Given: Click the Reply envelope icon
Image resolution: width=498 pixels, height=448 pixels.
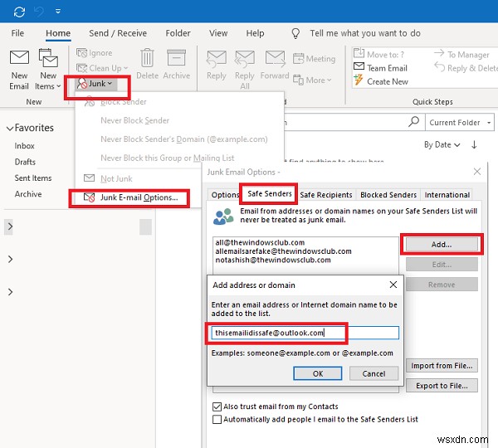Looking at the screenshot, I should click(x=217, y=58).
